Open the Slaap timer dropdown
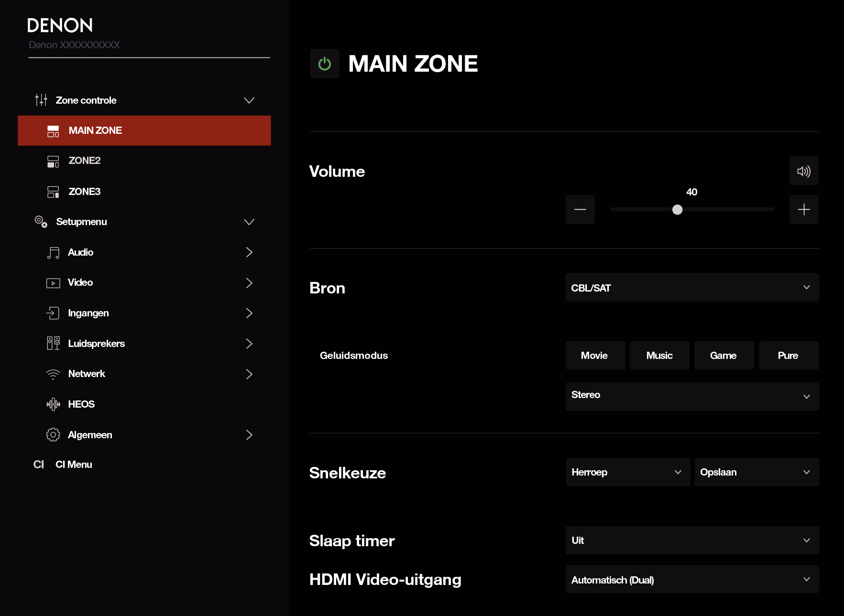Viewport: 844px width, 616px height. 691,540
